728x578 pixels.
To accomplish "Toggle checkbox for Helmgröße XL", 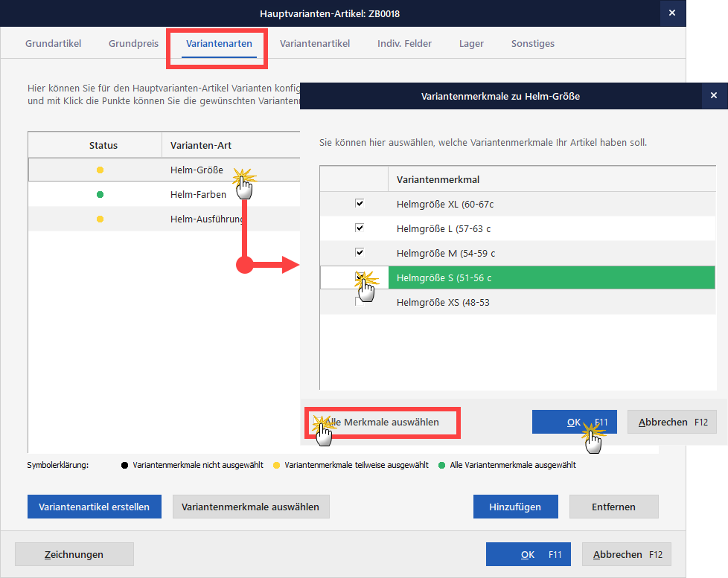I will tap(360, 203).
